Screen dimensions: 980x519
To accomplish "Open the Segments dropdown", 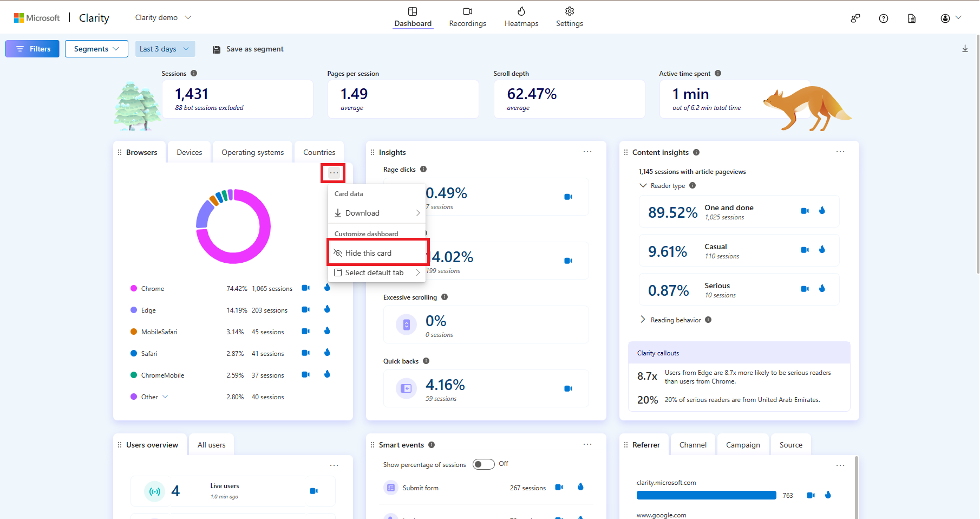I will point(96,49).
